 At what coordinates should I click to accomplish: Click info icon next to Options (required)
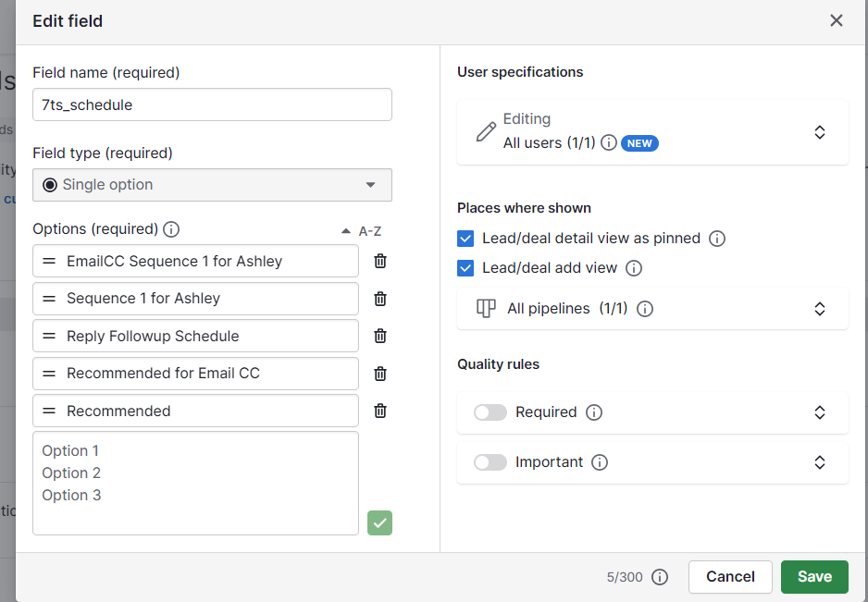(x=171, y=229)
